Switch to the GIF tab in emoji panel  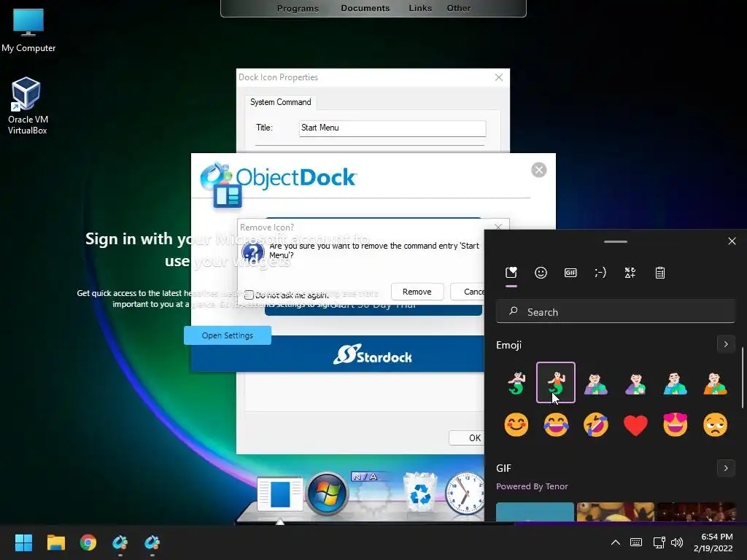570,273
